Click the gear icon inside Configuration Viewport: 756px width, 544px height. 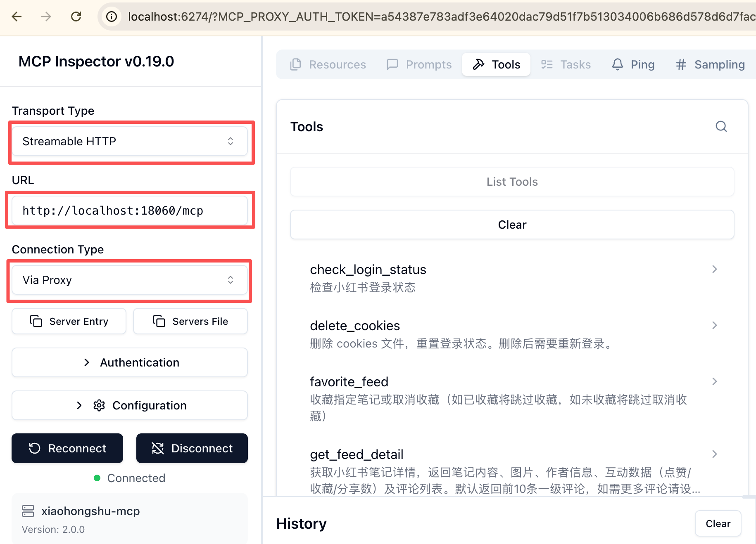pos(99,405)
